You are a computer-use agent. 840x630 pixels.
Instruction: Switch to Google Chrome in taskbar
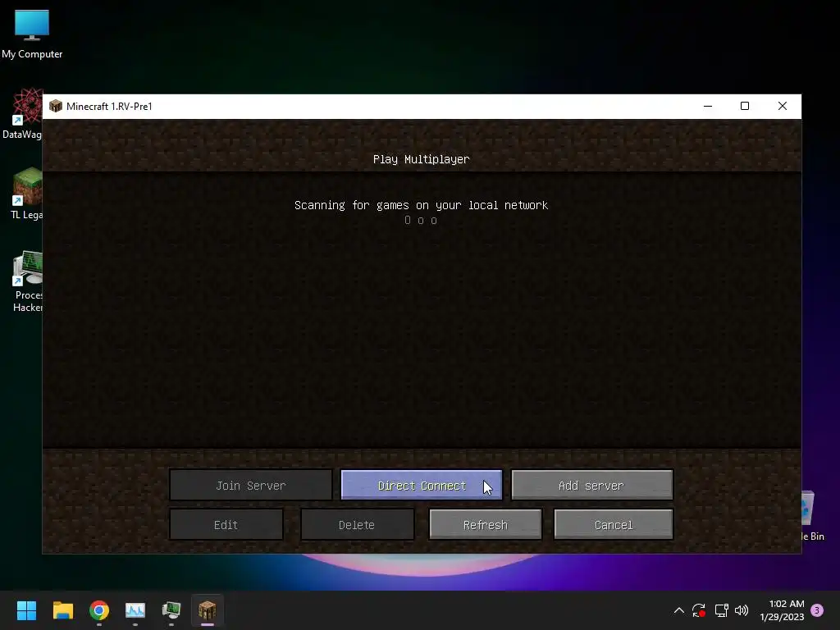pos(99,610)
